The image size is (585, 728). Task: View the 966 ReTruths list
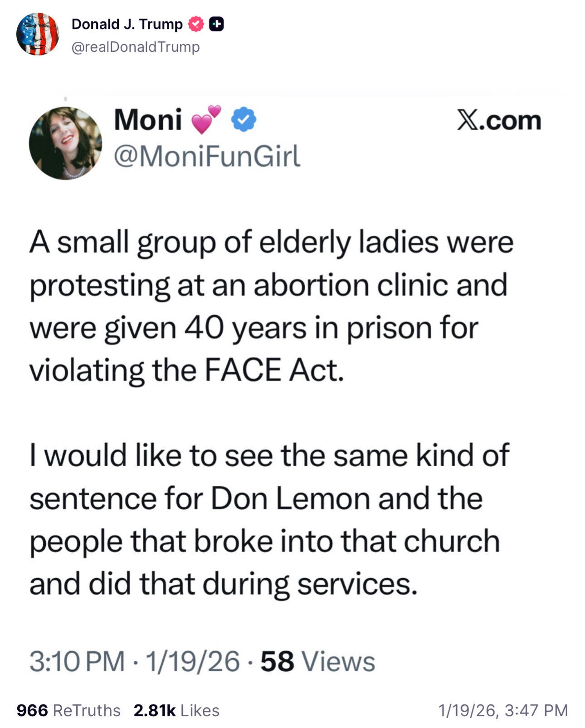click(68, 710)
